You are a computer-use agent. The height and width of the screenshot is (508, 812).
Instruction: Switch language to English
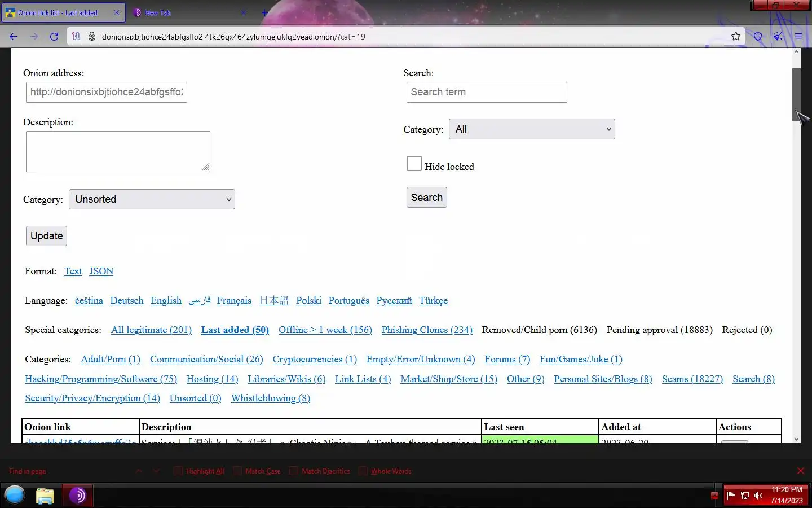pos(166,300)
